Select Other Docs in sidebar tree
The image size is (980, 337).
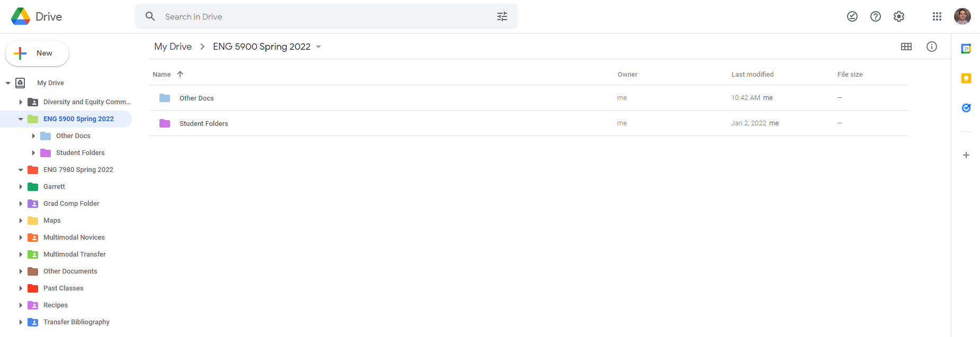click(x=73, y=136)
